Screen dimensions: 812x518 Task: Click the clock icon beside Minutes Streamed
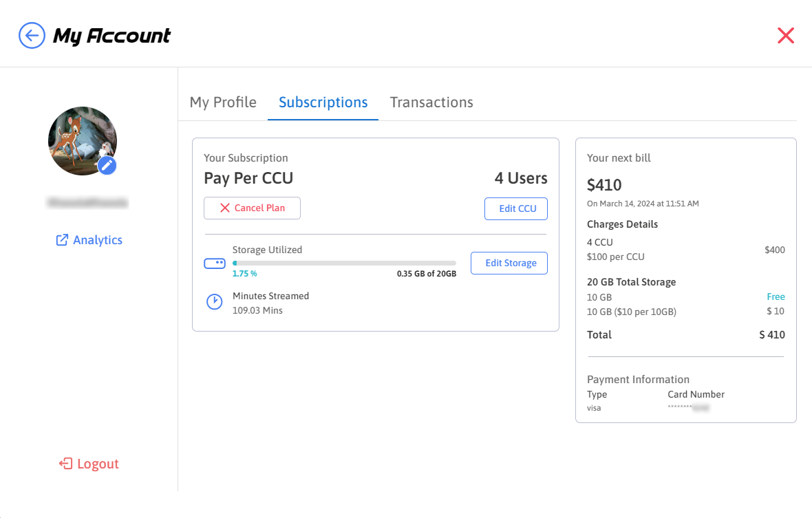click(x=215, y=302)
